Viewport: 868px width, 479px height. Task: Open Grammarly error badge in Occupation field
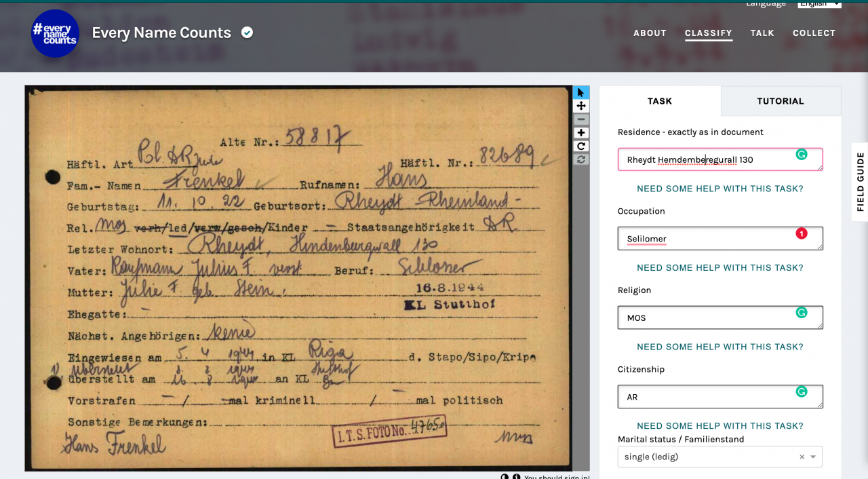802,234
